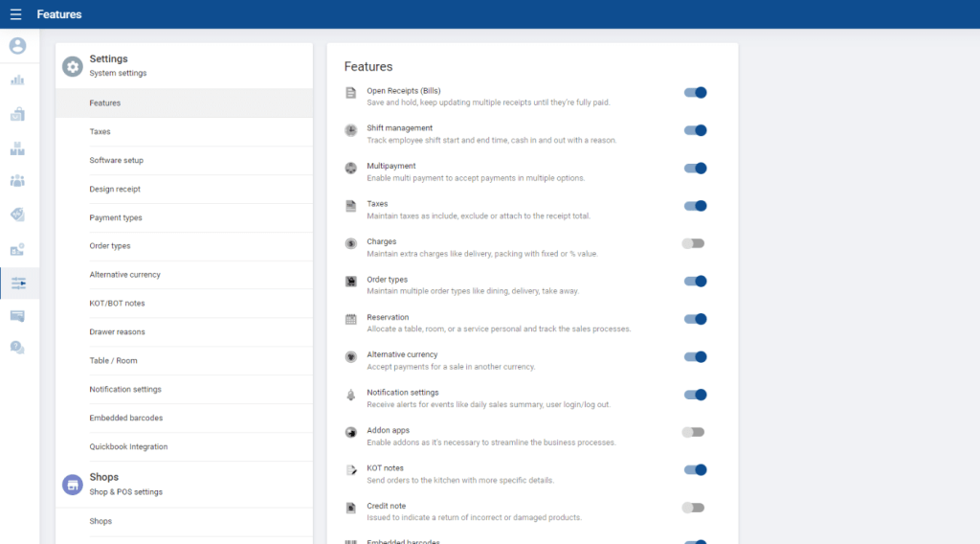This screenshot has height=544, width=980.
Task: Click the KOT notes pencil icon
Action: tap(350, 469)
